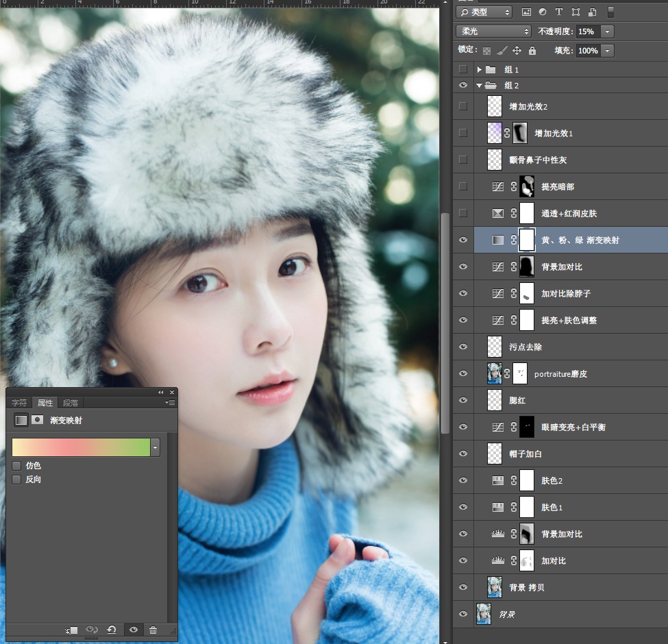This screenshot has width=668, height=644.
Task: Click the mask thumbnail of 增加光效1
Action: (x=520, y=133)
